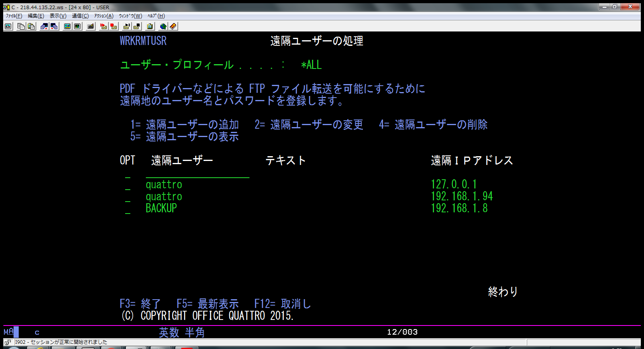Click the Copy toolbar icon
This screenshot has height=349, width=644.
[21, 26]
